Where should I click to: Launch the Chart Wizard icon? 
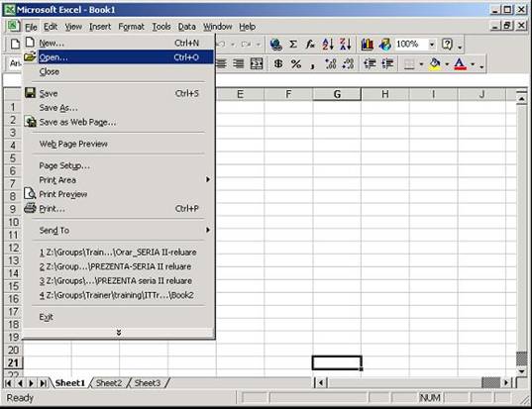pos(368,45)
